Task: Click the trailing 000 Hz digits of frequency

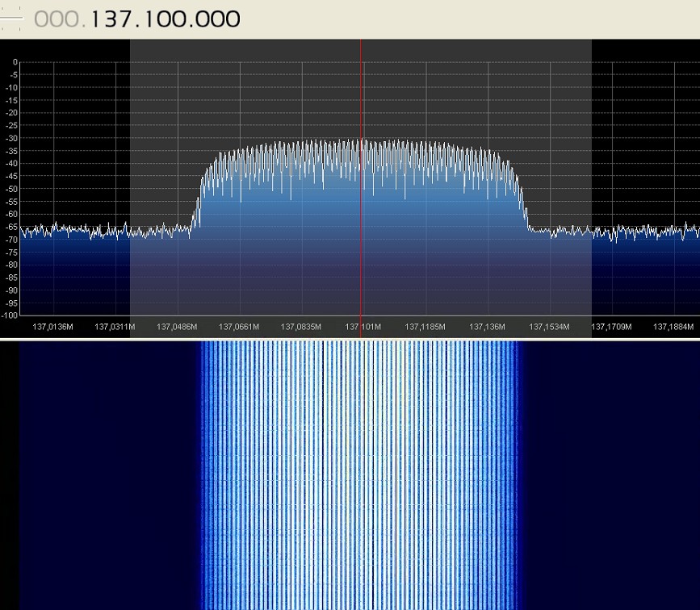Action: click(x=217, y=19)
